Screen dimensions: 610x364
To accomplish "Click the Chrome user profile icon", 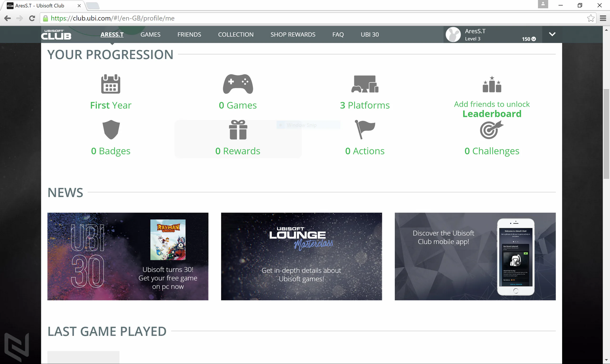I will (543, 4).
